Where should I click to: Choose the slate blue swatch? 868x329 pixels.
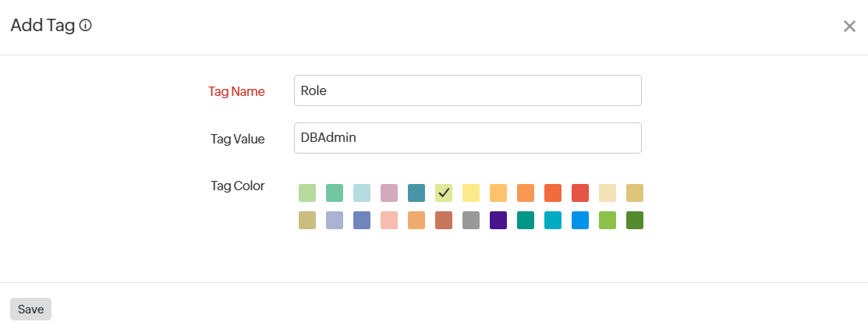tap(362, 220)
